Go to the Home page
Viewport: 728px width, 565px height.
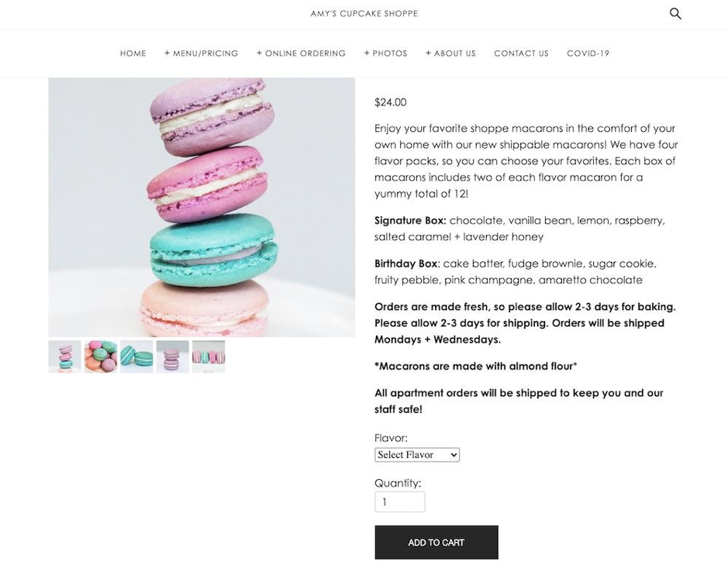[x=133, y=53]
